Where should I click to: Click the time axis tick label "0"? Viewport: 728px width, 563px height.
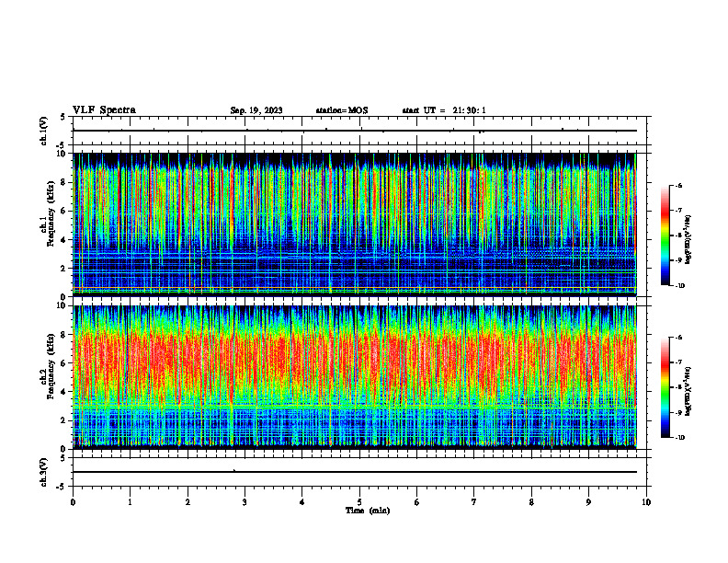pos(73,502)
